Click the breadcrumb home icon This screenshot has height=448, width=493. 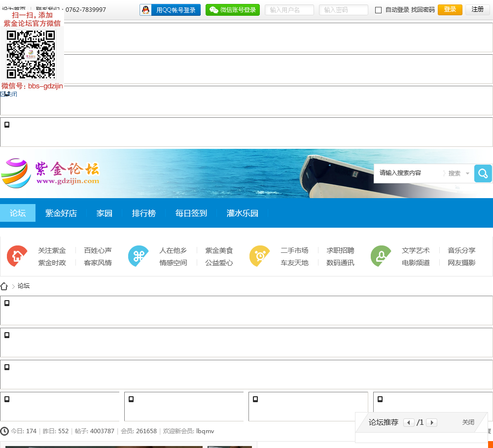(4, 286)
